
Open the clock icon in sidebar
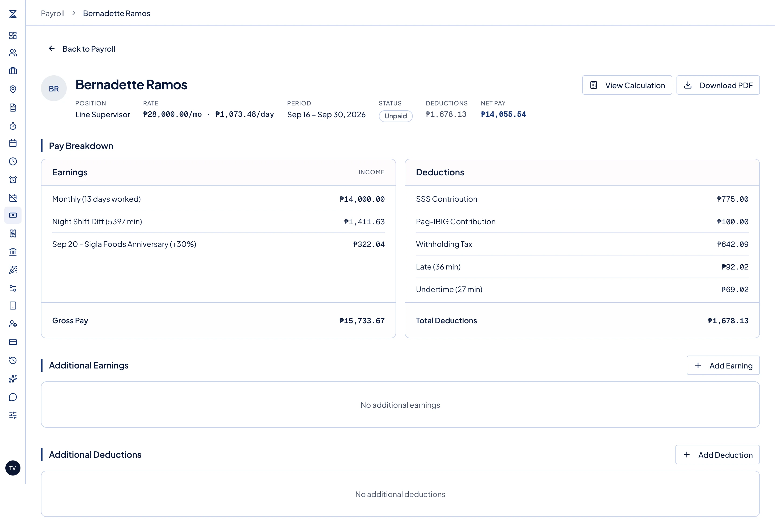click(x=13, y=162)
